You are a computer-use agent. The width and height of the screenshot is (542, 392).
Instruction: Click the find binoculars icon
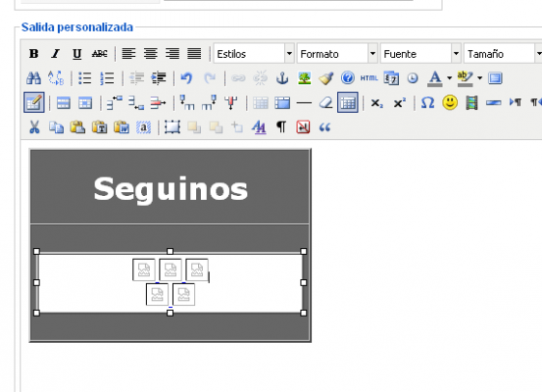tap(34, 78)
